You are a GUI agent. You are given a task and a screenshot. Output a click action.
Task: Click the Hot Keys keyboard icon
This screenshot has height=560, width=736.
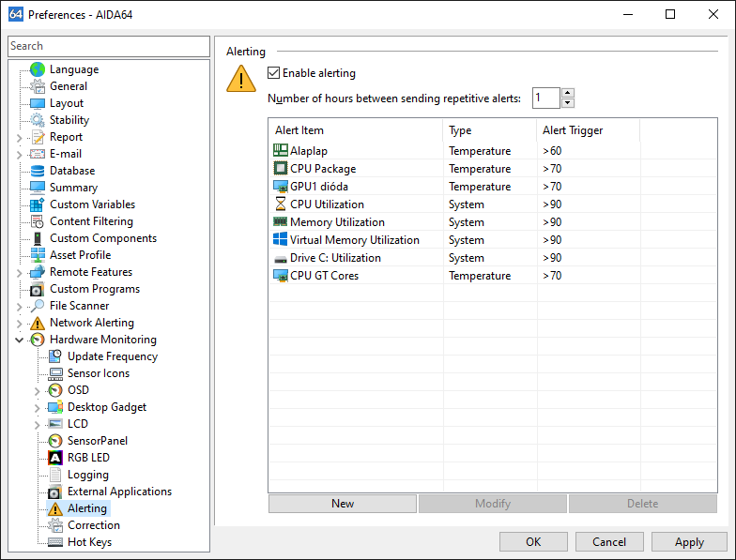(55, 542)
